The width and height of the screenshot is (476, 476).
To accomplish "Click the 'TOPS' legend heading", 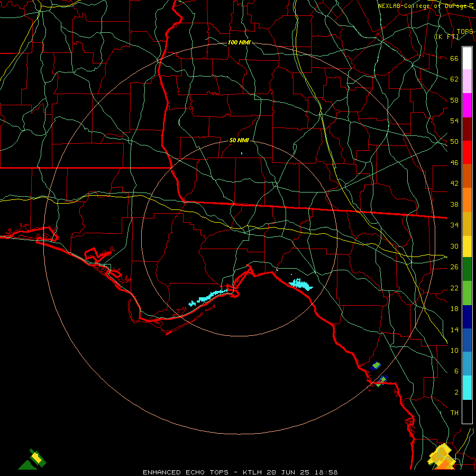I will [x=465, y=32].
